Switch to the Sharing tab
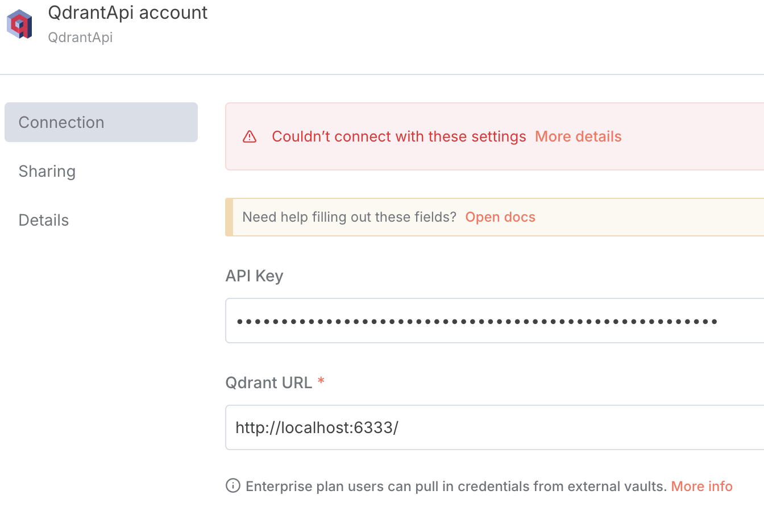Screen dimensions: 764x532 point(47,171)
